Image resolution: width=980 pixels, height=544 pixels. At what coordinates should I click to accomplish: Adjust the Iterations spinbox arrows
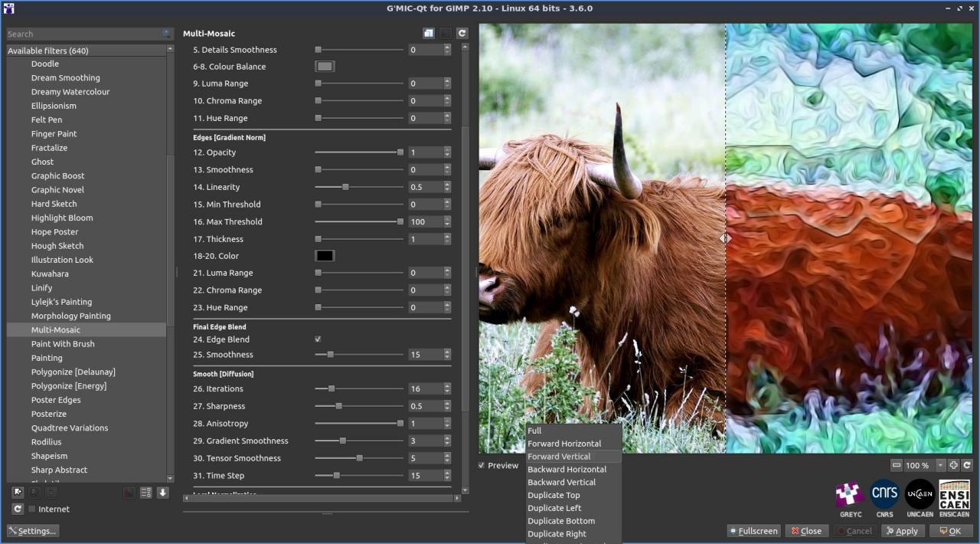[447, 389]
